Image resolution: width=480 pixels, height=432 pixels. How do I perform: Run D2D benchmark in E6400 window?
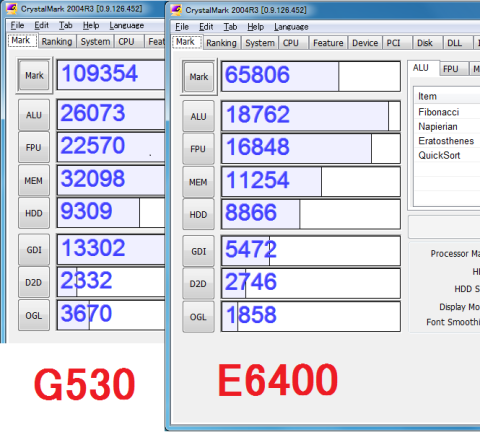[199, 284]
